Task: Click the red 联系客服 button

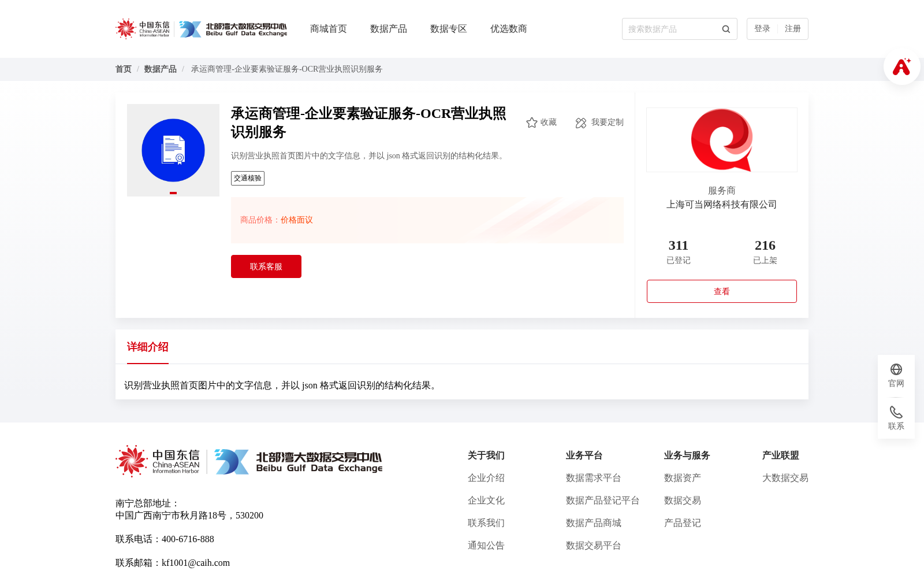Action: pos(266,266)
